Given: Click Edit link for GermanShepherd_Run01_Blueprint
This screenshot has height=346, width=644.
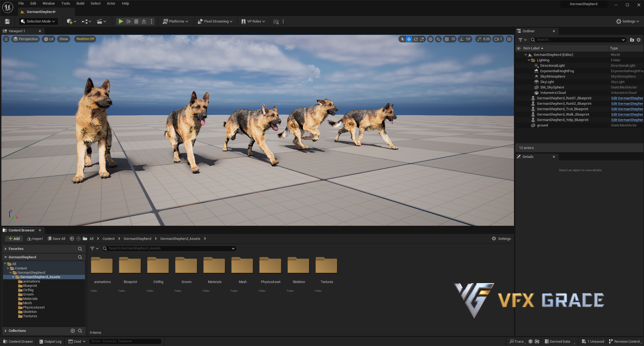Looking at the screenshot, I should [x=627, y=98].
